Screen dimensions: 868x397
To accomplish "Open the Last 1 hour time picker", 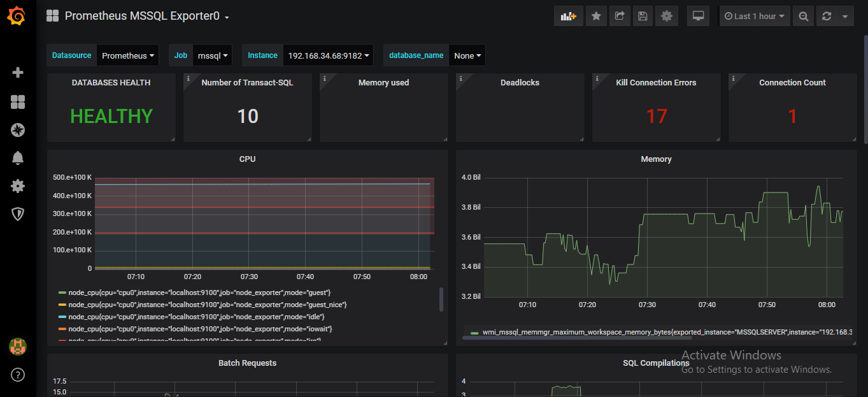I will (x=755, y=17).
